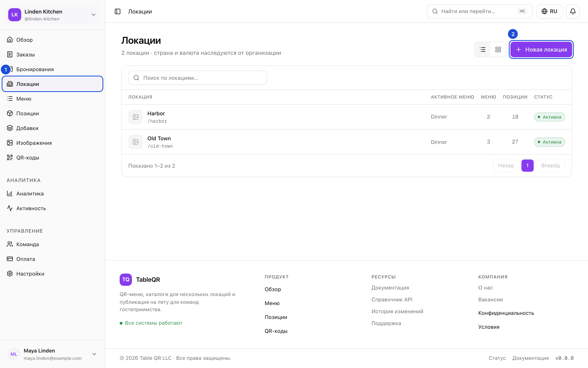The width and height of the screenshot is (588, 368).
Task: Click the Harbor location thumbnail
Action: 136,117
